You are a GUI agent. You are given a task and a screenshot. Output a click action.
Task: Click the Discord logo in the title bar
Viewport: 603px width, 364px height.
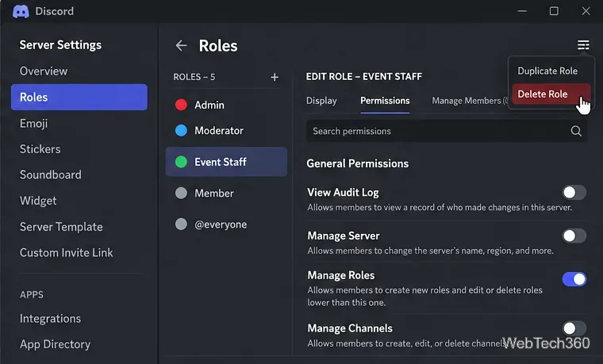click(x=21, y=12)
